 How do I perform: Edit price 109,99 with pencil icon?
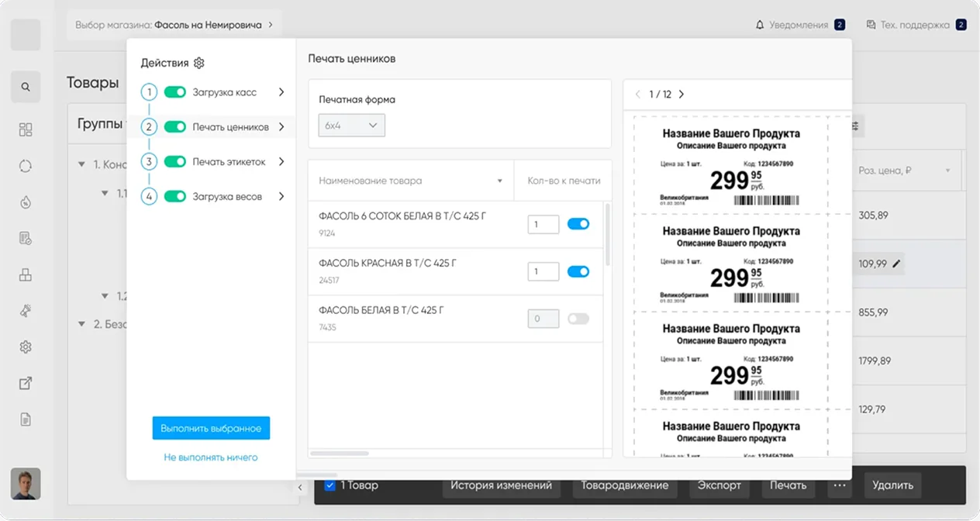(896, 264)
